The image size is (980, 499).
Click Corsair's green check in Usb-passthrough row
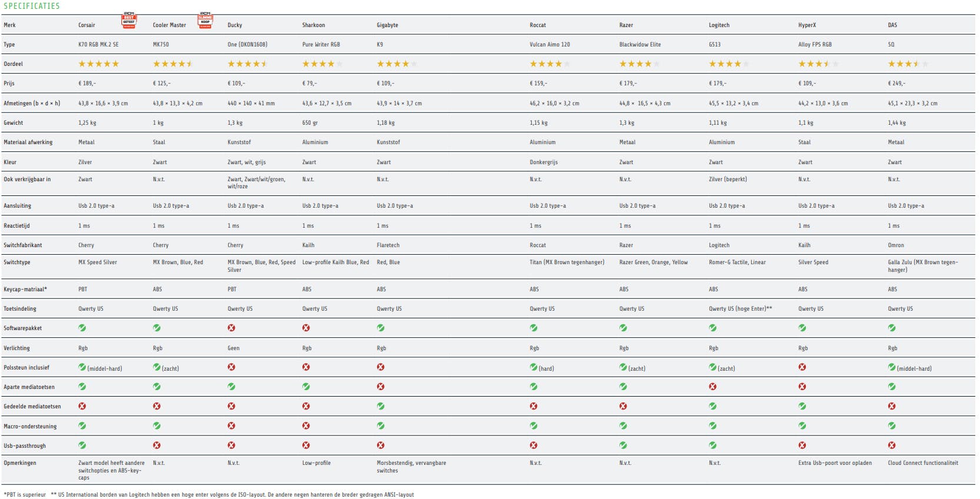82,445
